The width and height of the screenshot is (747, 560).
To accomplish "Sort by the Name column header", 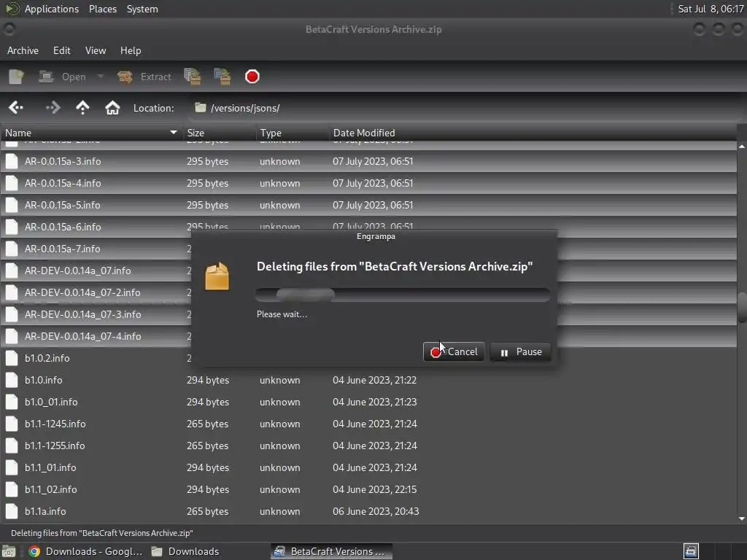I will click(x=90, y=133).
